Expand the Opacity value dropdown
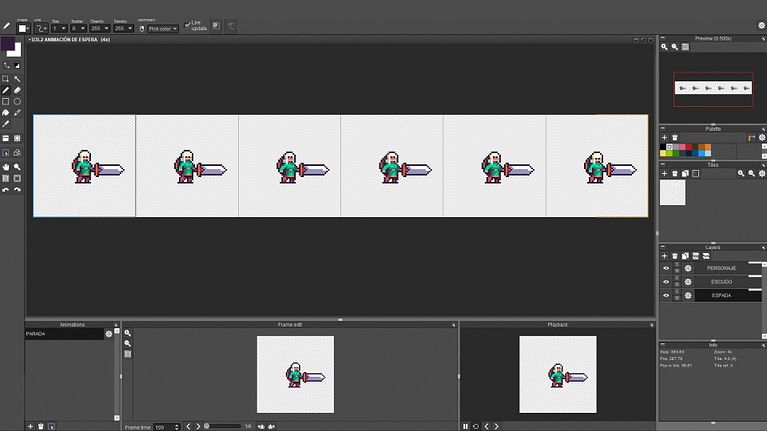The image size is (767, 431). click(101, 29)
